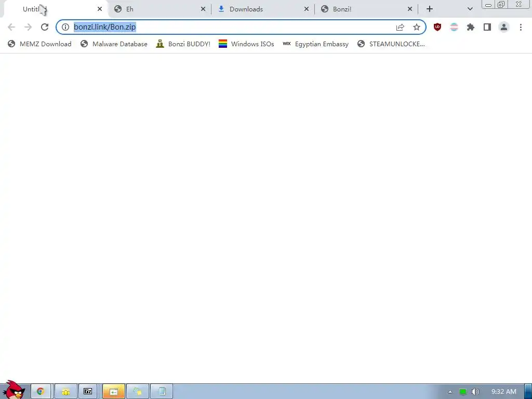532x399 pixels.
Task: Go back to the previous page
Action: click(x=11, y=27)
